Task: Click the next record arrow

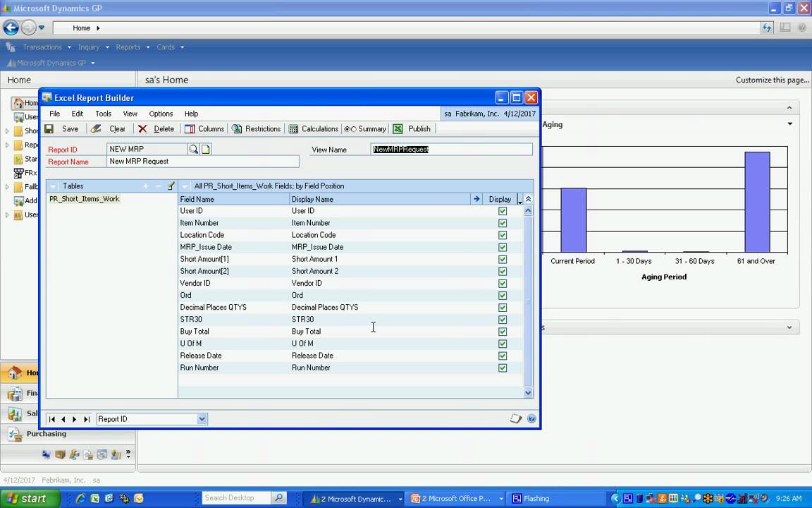Action: (75, 419)
